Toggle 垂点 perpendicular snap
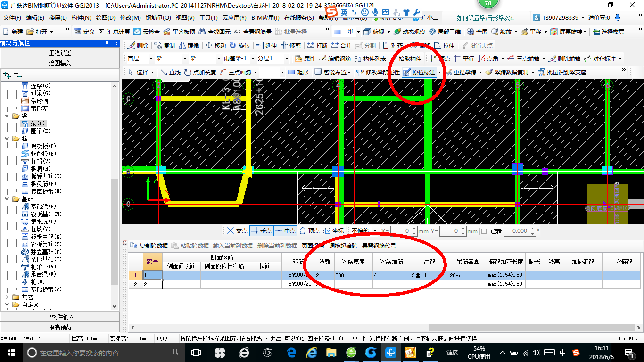The height and width of the screenshot is (362, 644). (261, 231)
